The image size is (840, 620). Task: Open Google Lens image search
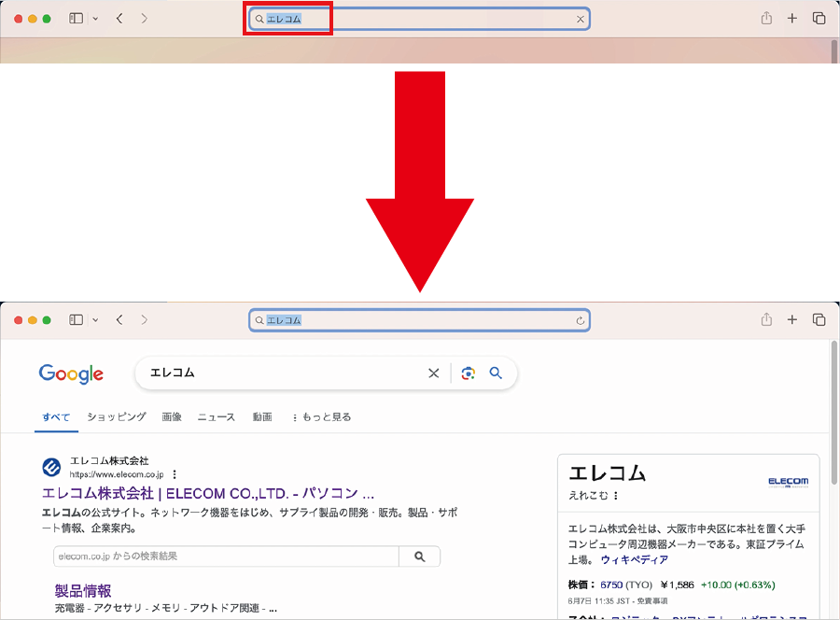tap(469, 373)
